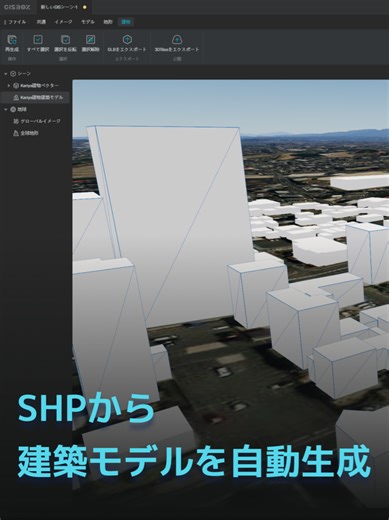Click the GISBOX logo in the title bar
This screenshot has height=520, width=389.
pyautogui.click(x=17, y=7)
